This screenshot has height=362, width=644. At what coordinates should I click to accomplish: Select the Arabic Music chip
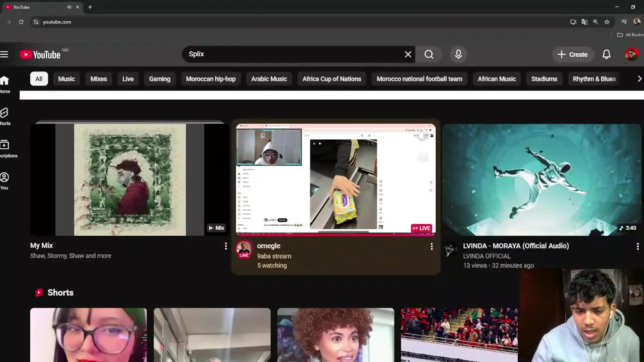click(269, 79)
